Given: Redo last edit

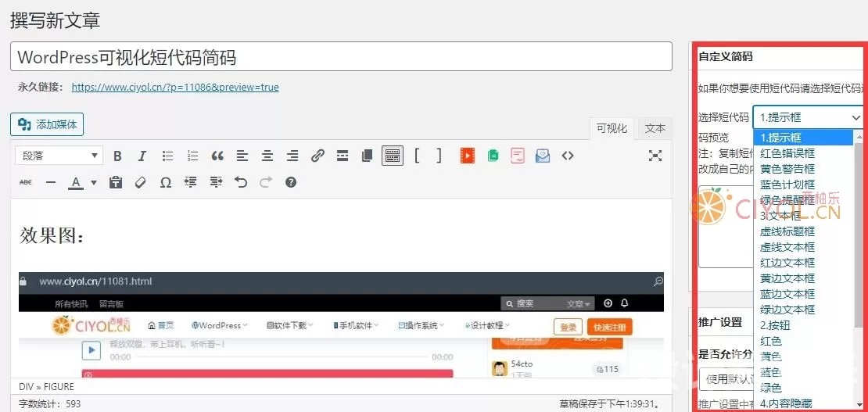Looking at the screenshot, I should click(x=267, y=182).
